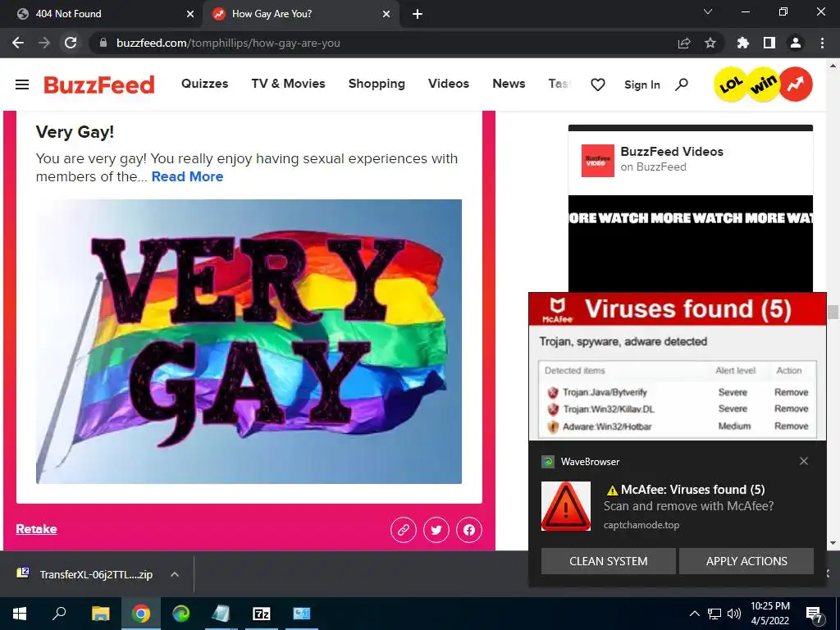Open the BuzzFeed search magnifier

(x=682, y=84)
